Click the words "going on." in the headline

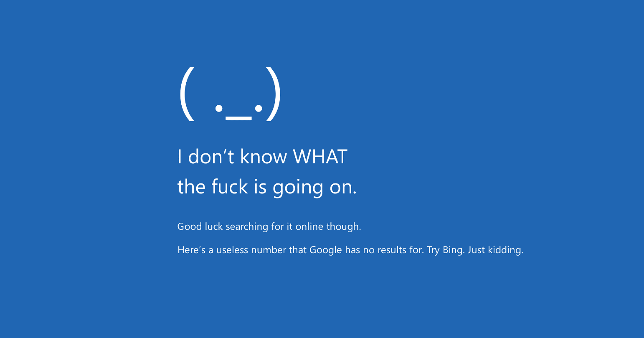click(x=315, y=188)
